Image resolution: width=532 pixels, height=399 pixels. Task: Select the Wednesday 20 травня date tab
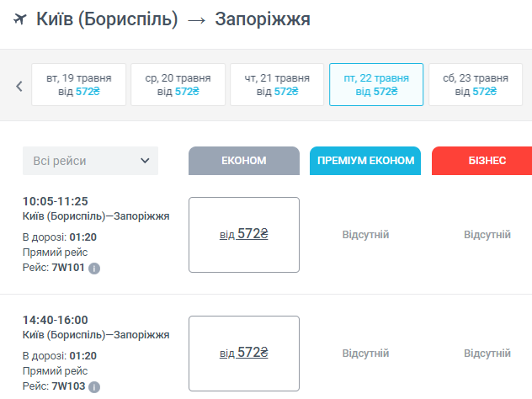point(178,84)
